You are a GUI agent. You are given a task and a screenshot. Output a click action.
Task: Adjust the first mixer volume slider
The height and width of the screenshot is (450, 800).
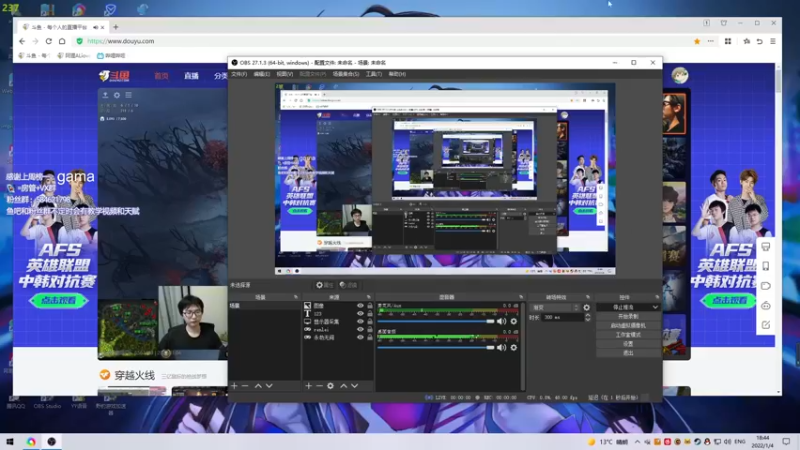click(436, 321)
